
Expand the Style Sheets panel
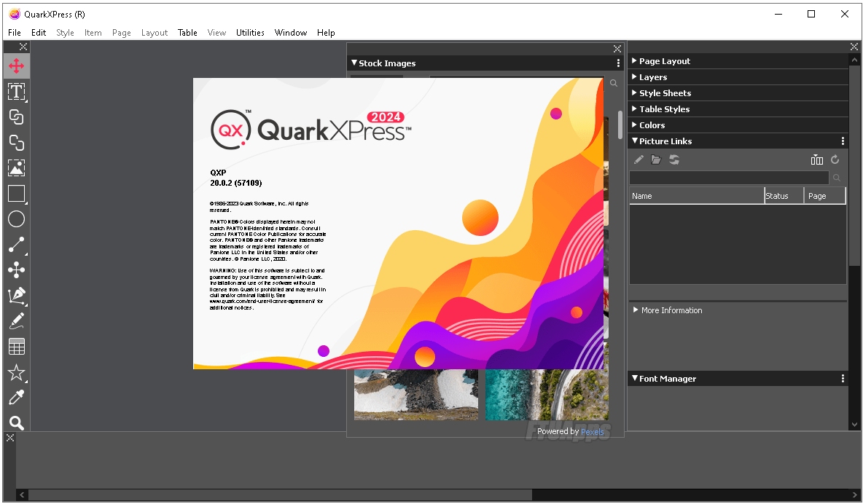tap(634, 92)
